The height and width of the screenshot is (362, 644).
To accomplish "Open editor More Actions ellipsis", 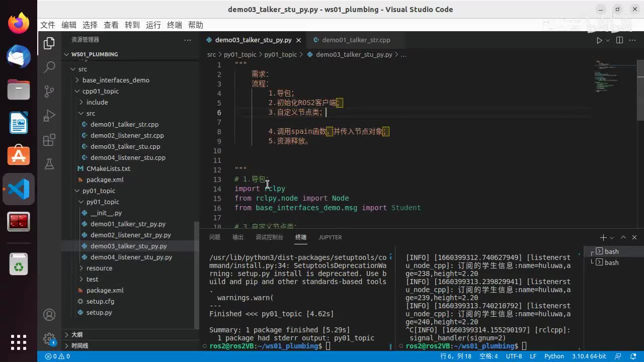I will click(x=633, y=40).
